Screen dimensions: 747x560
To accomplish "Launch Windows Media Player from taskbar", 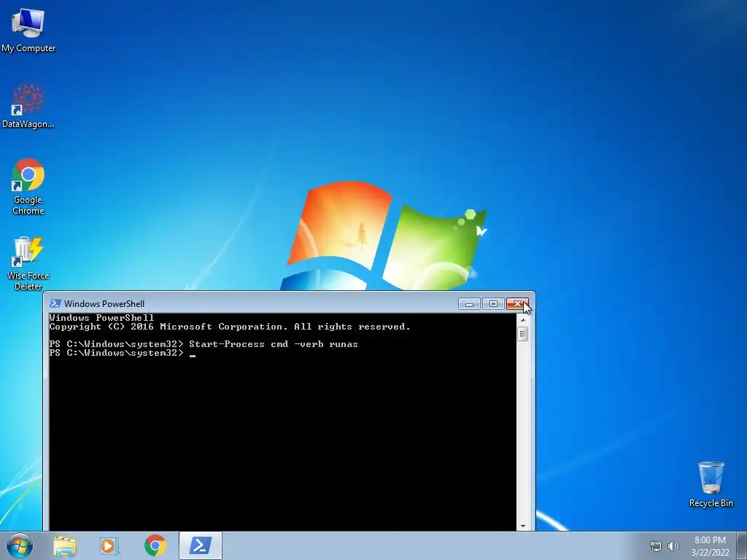I will 109,545.
